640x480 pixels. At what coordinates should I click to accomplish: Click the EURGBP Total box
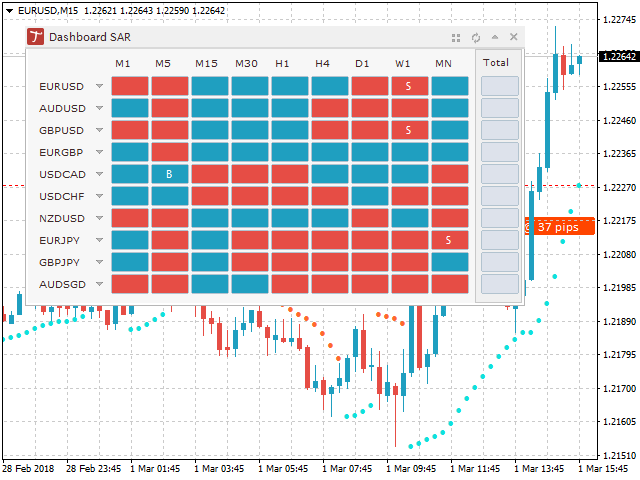click(x=500, y=152)
